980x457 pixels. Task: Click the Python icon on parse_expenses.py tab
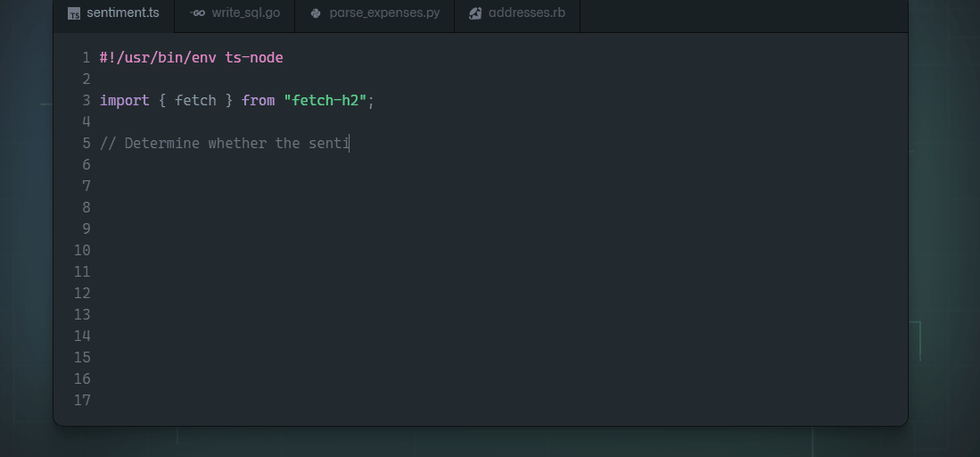pyautogui.click(x=316, y=13)
